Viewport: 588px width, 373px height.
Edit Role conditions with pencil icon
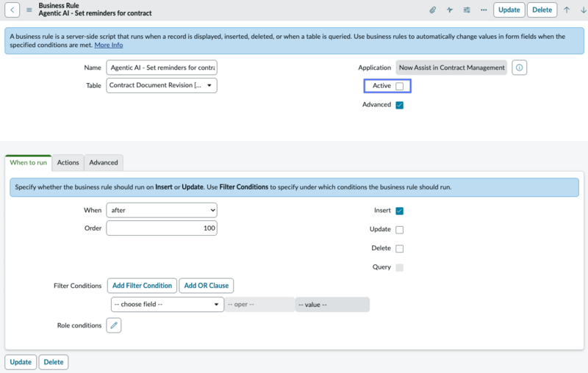[114, 325]
